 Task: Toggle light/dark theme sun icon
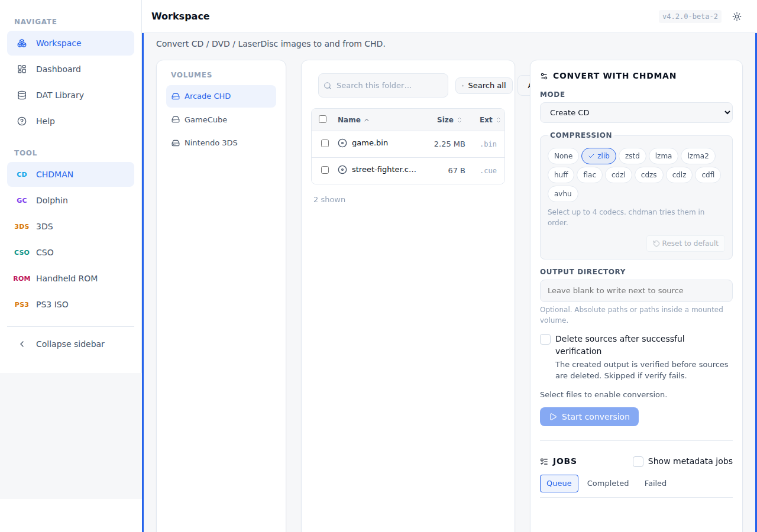coord(737,17)
